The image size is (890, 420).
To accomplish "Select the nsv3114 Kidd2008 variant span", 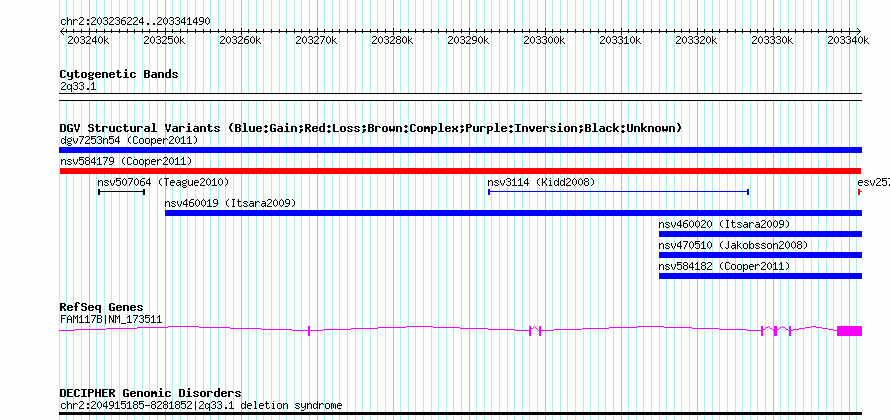I will point(619,192).
